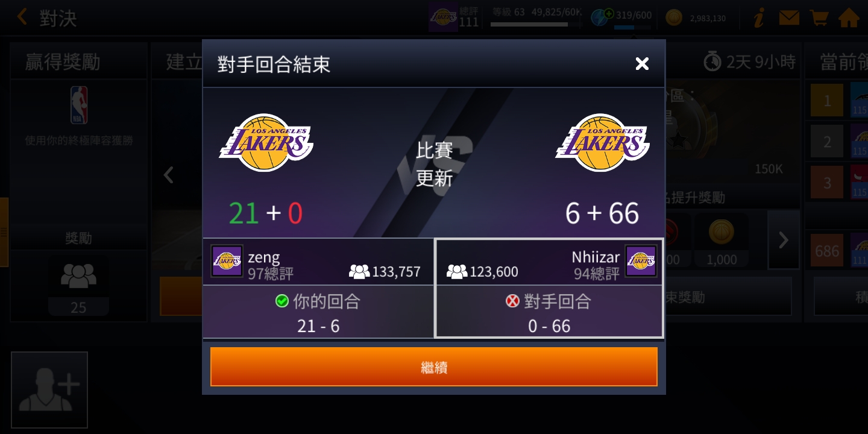This screenshot has width=868, height=434.
Task: Close the 對手回合結束 dialog
Action: coord(642,63)
